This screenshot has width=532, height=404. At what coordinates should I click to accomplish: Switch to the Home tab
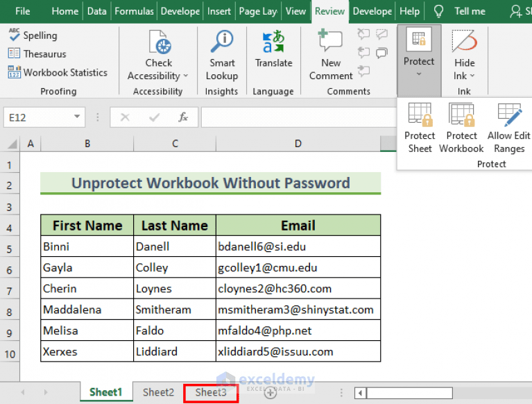tap(65, 11)
